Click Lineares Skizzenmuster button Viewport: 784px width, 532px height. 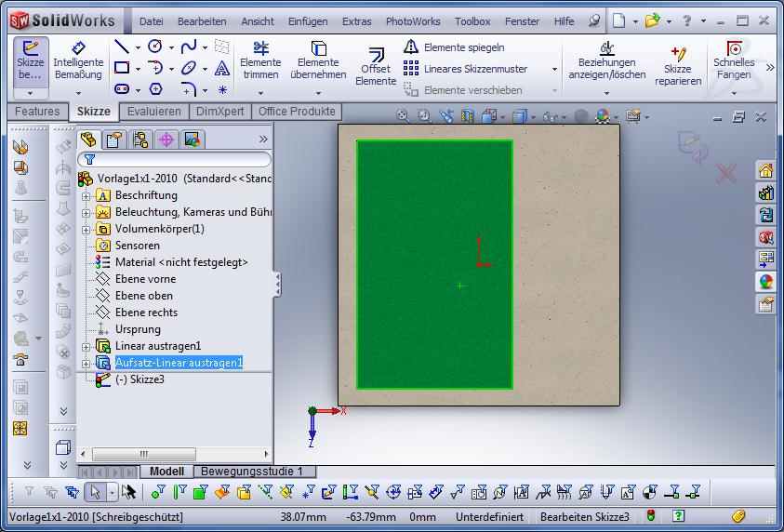(465, 69)
